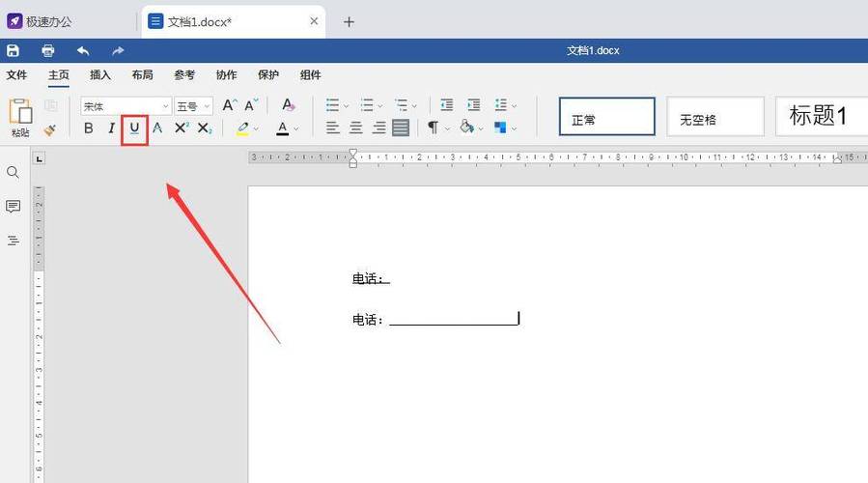The width and height of the screenshot is (868, 483).
Task: Open the font color dropdown arrow
Action: [296, 129]
